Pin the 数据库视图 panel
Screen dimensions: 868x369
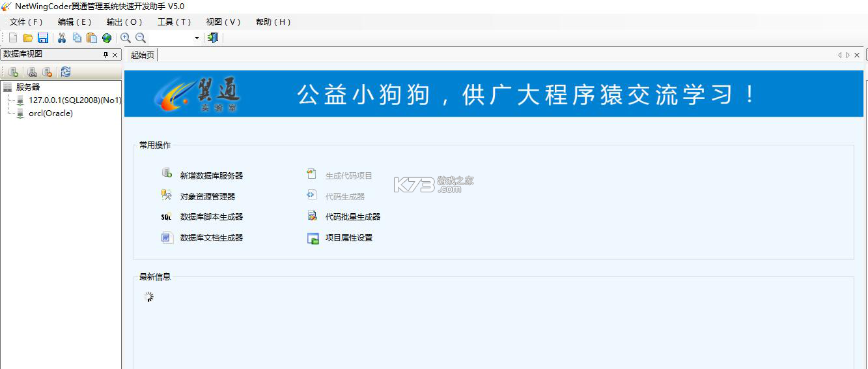105,55
